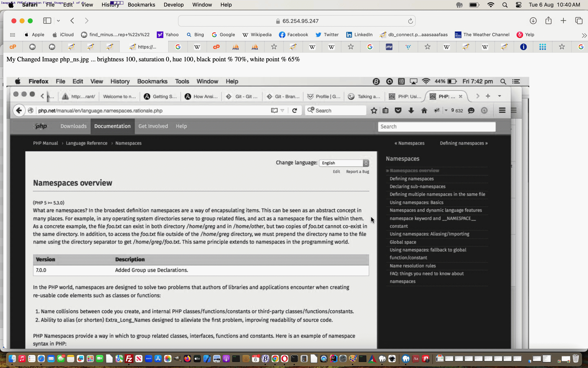
Task: Switch to the blue dotted-grid tab
Action: (x=542, y=47)
